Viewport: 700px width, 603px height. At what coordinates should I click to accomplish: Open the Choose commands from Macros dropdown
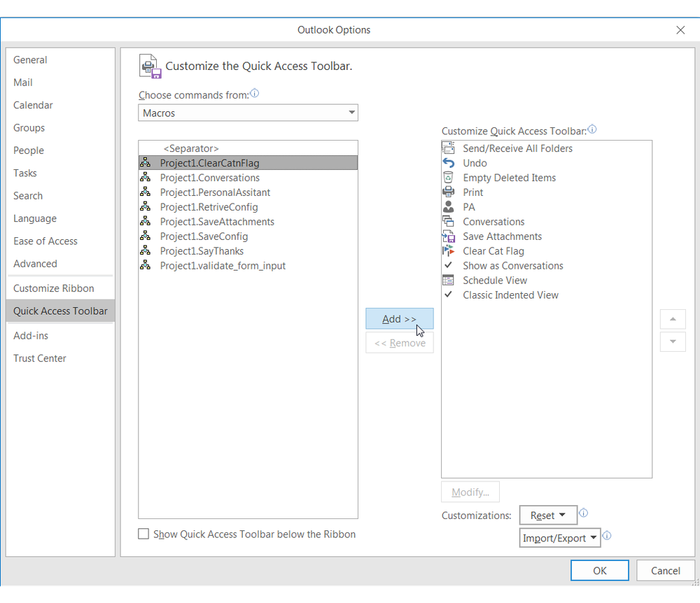point(248,113)
